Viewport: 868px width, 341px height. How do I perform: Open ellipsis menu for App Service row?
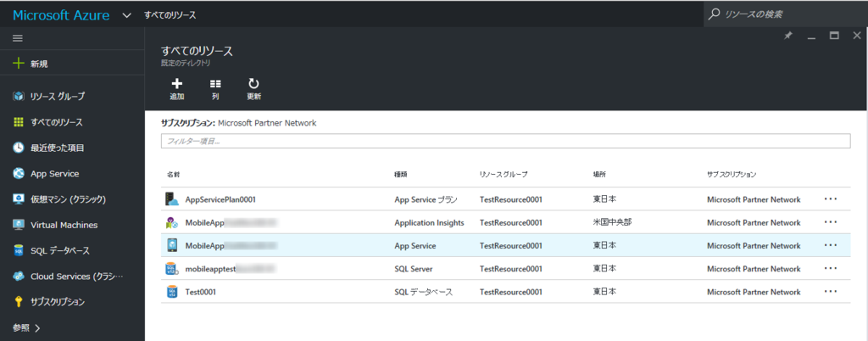831,245
